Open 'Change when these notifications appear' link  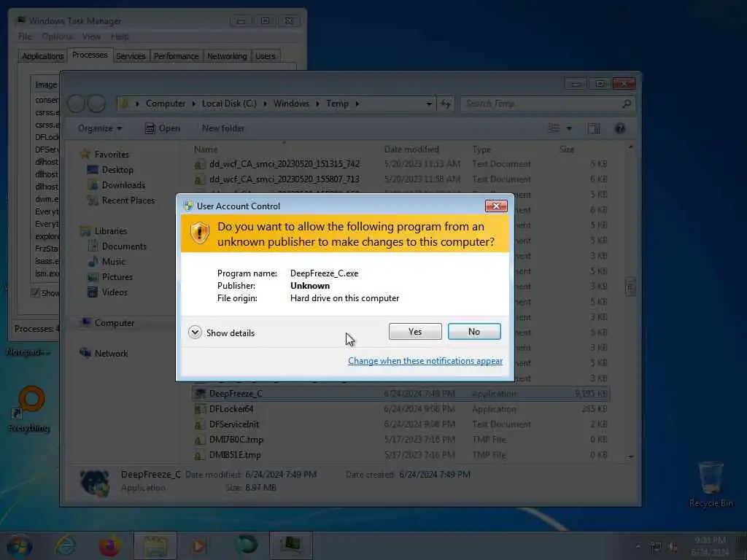(425, 361)
